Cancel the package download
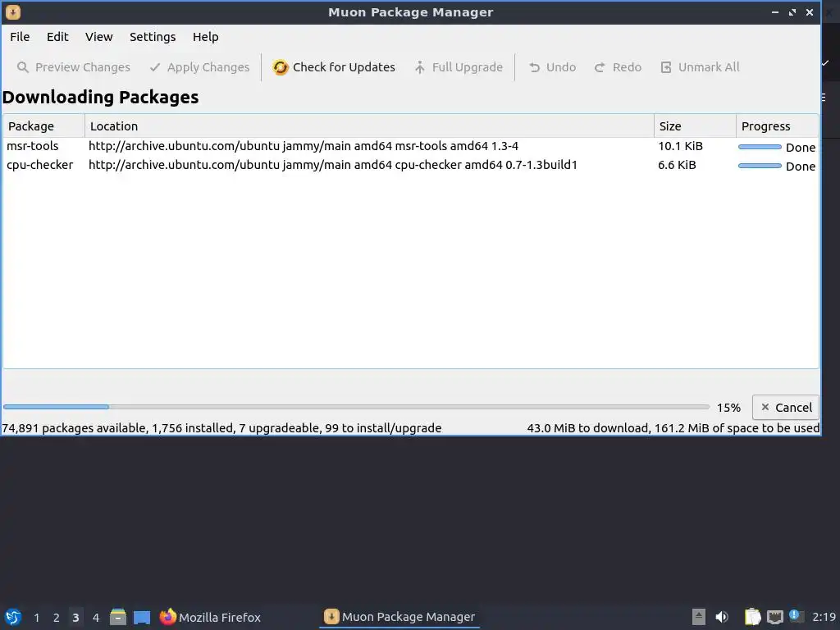 786,408
